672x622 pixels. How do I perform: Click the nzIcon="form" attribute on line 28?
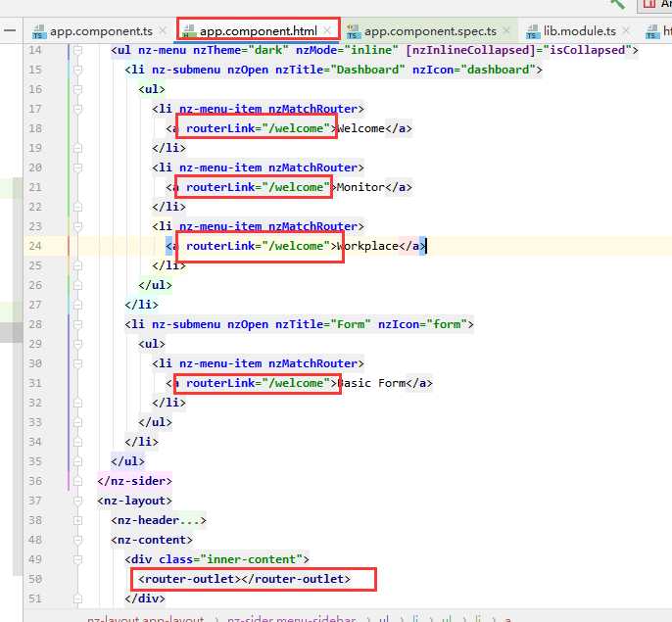point(422,324)
